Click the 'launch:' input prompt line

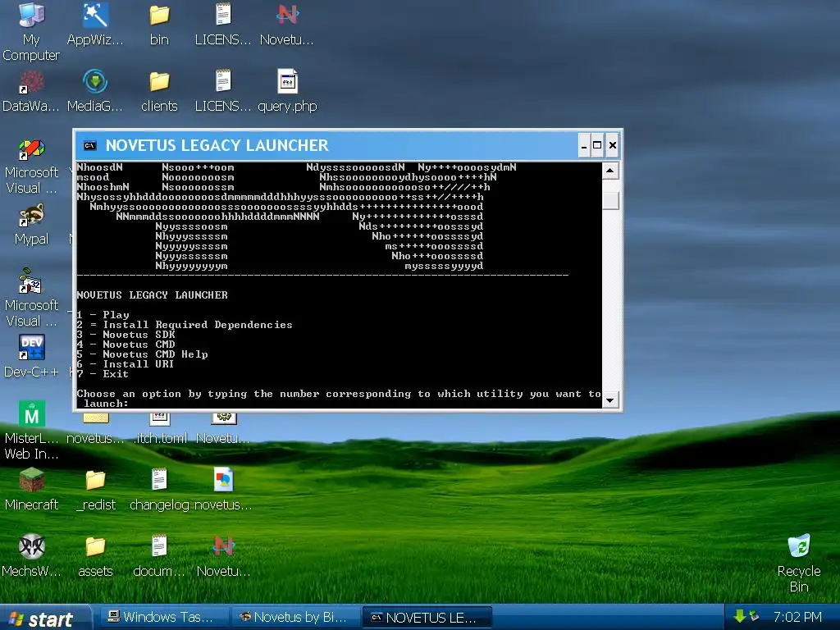pos(106,404)
